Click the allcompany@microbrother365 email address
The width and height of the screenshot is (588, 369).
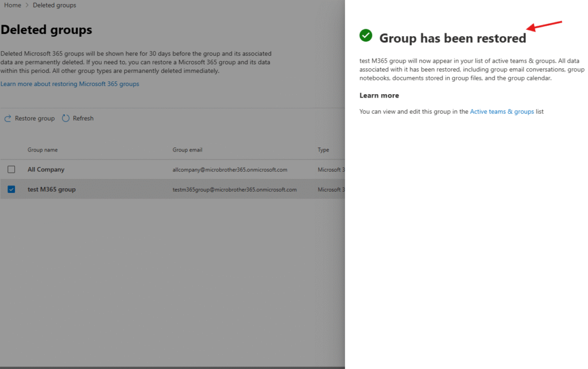click(230, 170)
